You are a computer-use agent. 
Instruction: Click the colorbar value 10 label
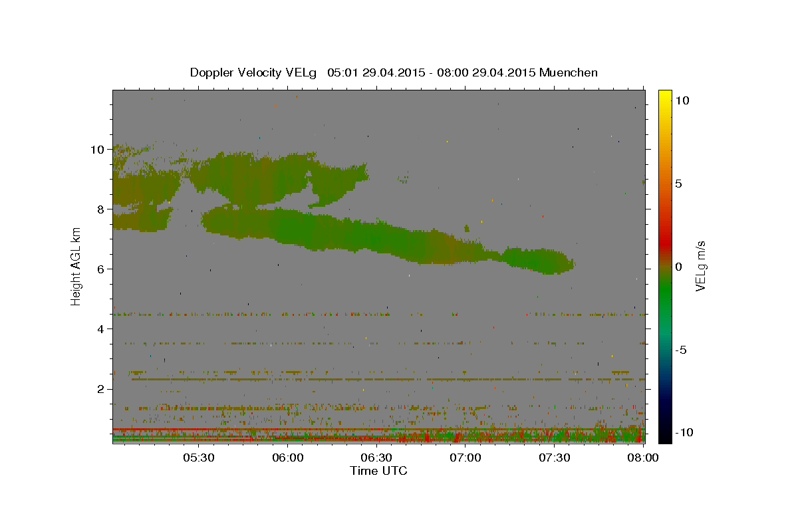click(x=682, y=100)
